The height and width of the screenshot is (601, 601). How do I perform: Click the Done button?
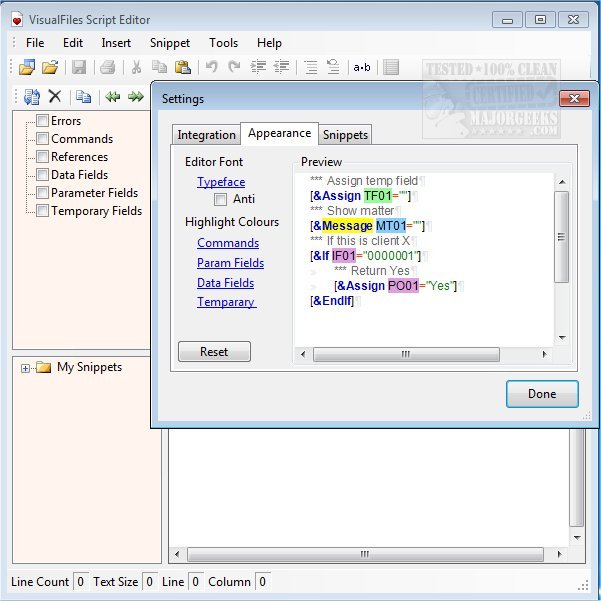pos(542,394)
